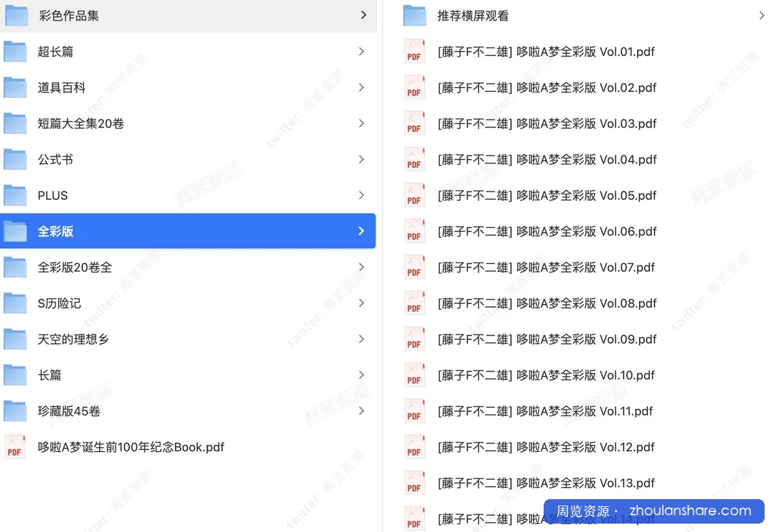The image size is (773, 532).
Task: Click the PDF icon for Vol.06.pdf
Action: click(414, 231)
